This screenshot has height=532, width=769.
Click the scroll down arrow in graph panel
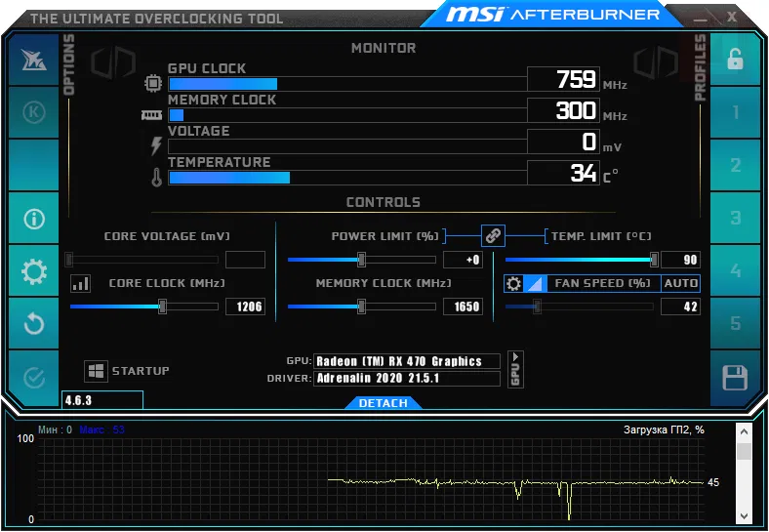[x=744, y=515]
